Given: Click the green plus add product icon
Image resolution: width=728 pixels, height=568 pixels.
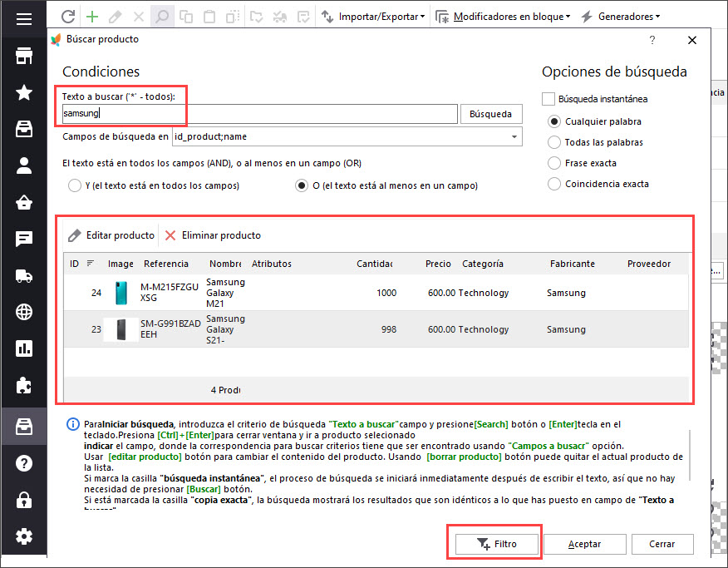Looking at the screenshot, I should click(x=92, y=17).
